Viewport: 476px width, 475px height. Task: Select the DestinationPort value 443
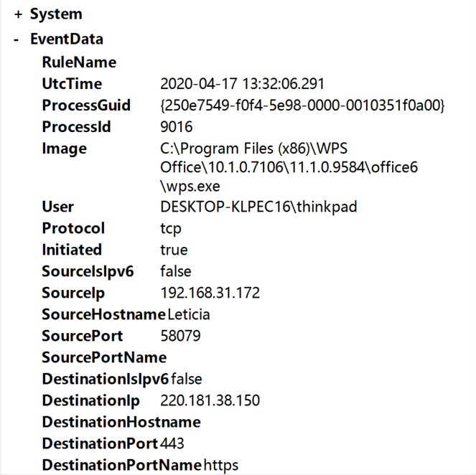[x=172, y=443]
